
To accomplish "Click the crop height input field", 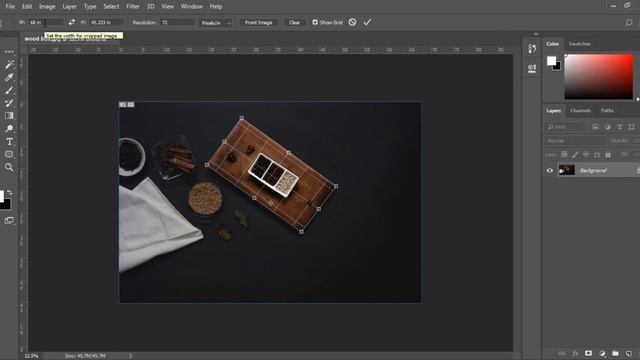I will tap(107, 22).
